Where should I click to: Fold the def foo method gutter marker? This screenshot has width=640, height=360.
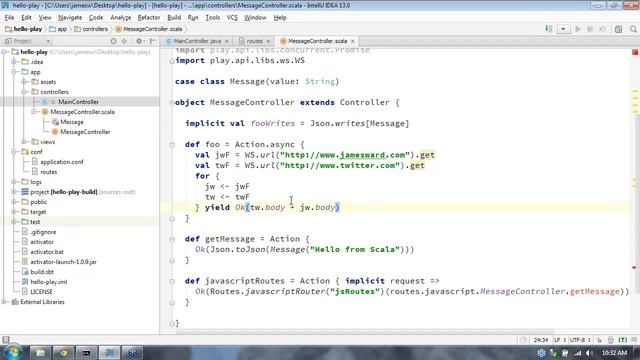point(172,144)
